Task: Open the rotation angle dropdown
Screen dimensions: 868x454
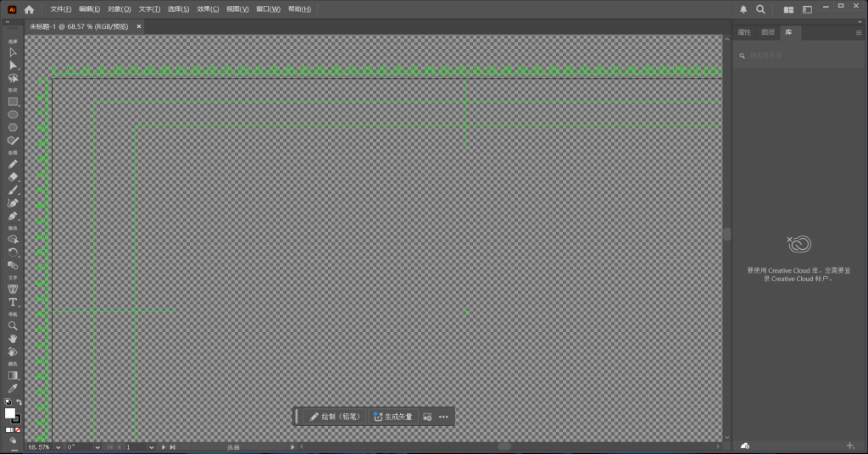Action: click(x=97, y=447)
